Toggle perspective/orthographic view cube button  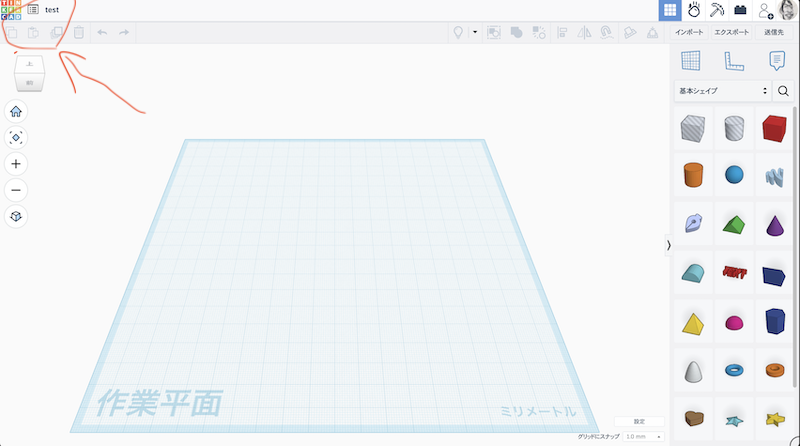point(16,217)
